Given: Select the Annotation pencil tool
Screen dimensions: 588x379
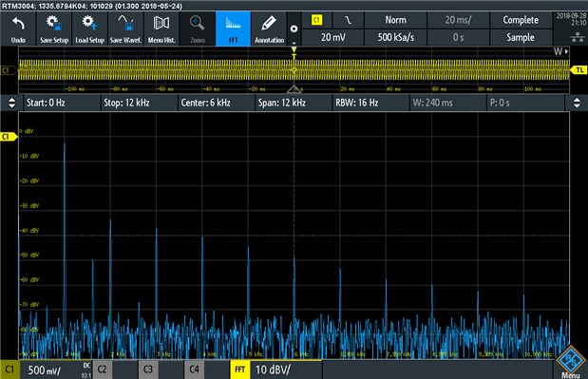Looking at the screenshot, I should (x=269, y=28).
